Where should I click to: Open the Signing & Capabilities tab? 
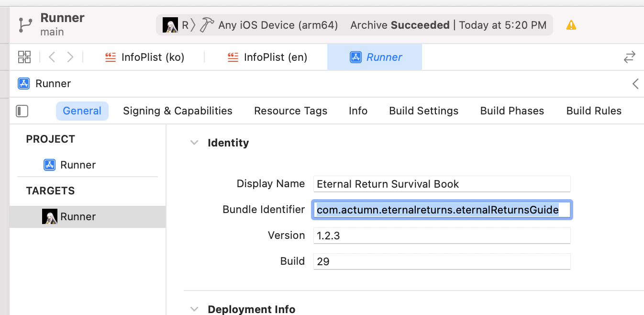(x=178, y=111)
